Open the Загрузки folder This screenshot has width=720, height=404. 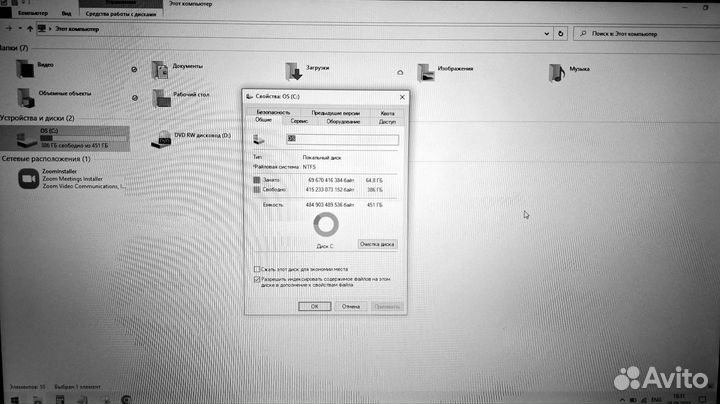(x=293, y=71)
